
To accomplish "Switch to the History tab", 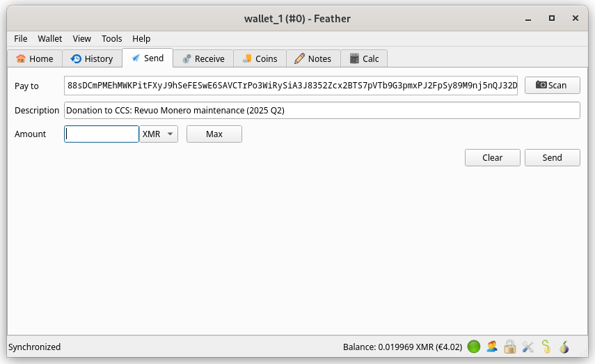I will (92, 59).
